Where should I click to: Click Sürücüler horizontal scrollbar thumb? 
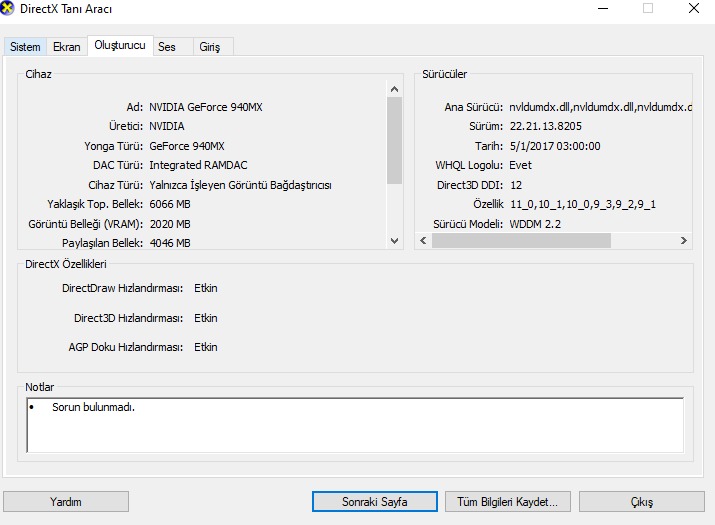coord(522,240)
